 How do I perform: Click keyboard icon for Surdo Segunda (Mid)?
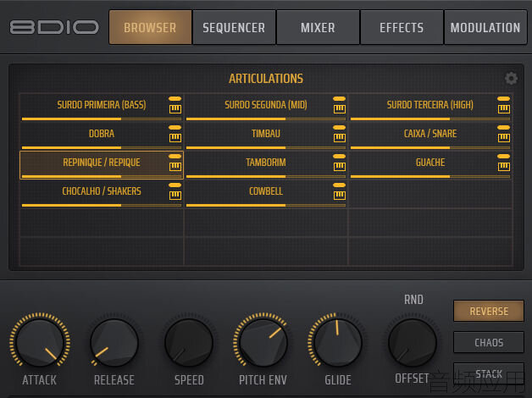(x=340, y=109)
